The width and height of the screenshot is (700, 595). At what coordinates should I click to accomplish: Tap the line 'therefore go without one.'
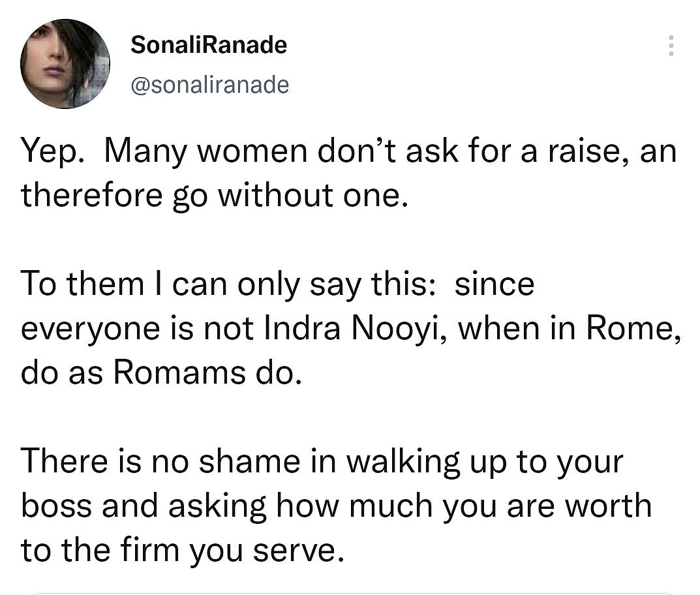click(x=214, y=196)
